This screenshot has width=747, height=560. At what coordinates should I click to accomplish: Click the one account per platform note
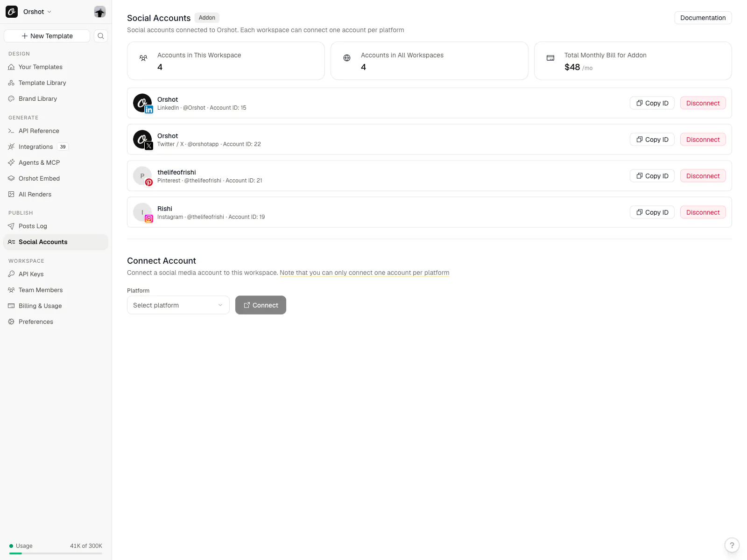[365, 273]
